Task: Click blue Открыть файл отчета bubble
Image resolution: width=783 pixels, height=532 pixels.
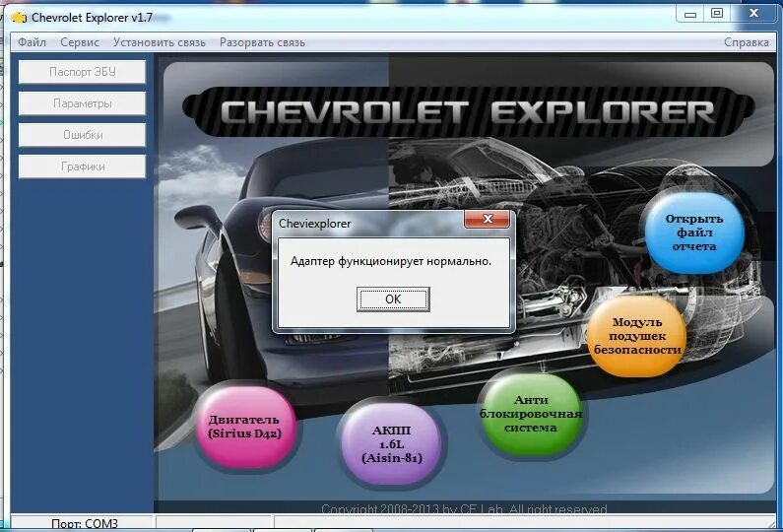Action: (694, 233)
